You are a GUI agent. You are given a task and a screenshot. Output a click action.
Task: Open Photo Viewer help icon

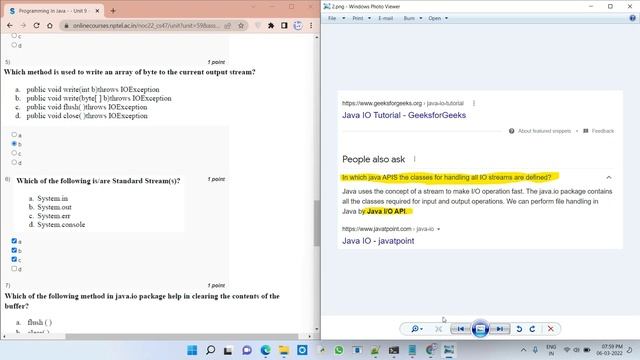pyautogui.click(x=632, y=18)
